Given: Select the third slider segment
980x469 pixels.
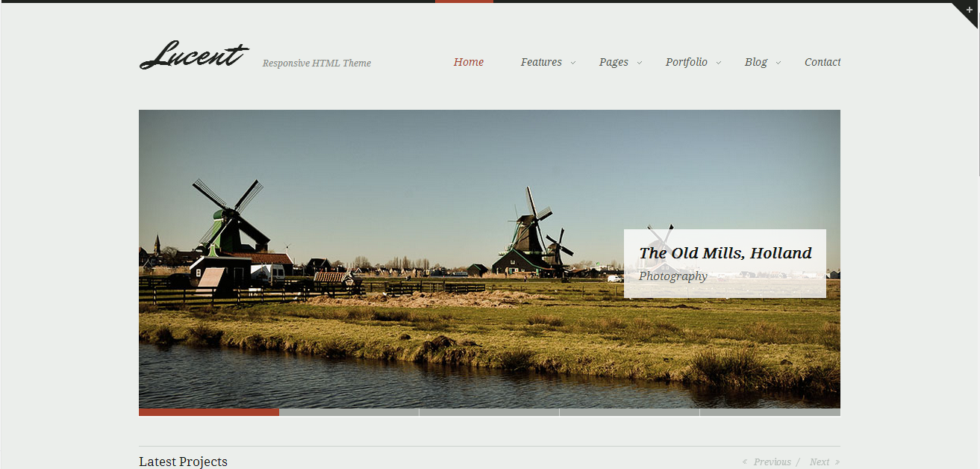Looking at the screenshot, I should 490,412.
